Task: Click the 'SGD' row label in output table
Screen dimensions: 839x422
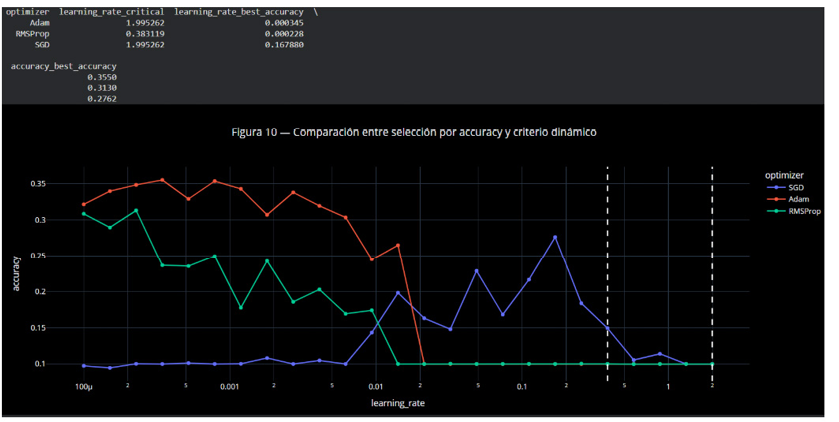Action: 42,45
